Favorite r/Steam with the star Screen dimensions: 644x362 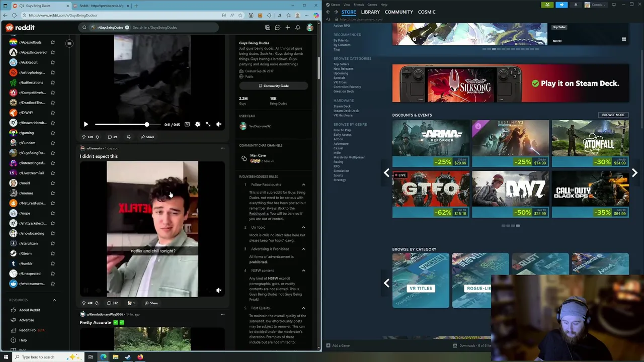coord(52,253)
